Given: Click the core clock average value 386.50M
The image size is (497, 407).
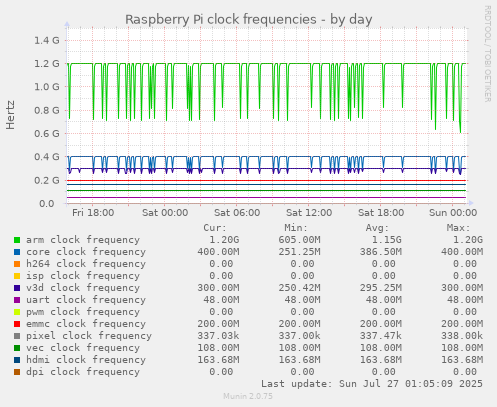Looking at the screenshot, I should pos(381,252).
